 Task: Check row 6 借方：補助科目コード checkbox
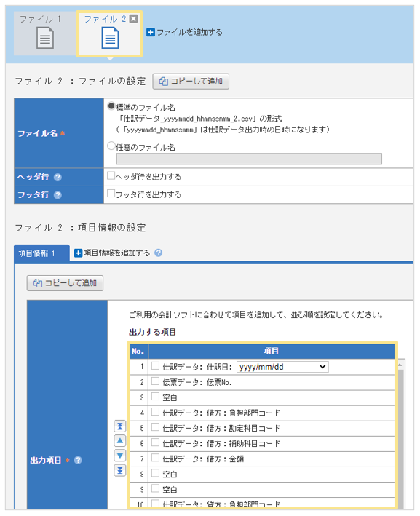click(155, 442)
